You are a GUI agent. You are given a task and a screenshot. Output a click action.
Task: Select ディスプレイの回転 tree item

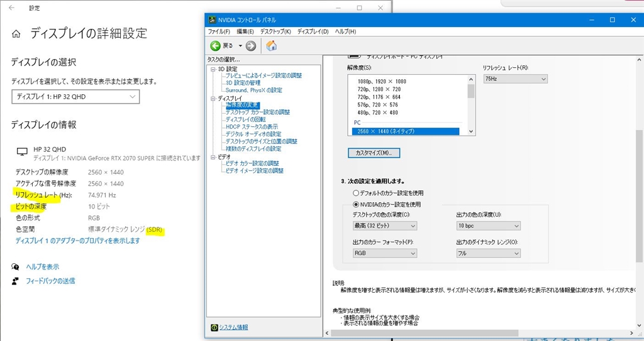pos(245,119)
